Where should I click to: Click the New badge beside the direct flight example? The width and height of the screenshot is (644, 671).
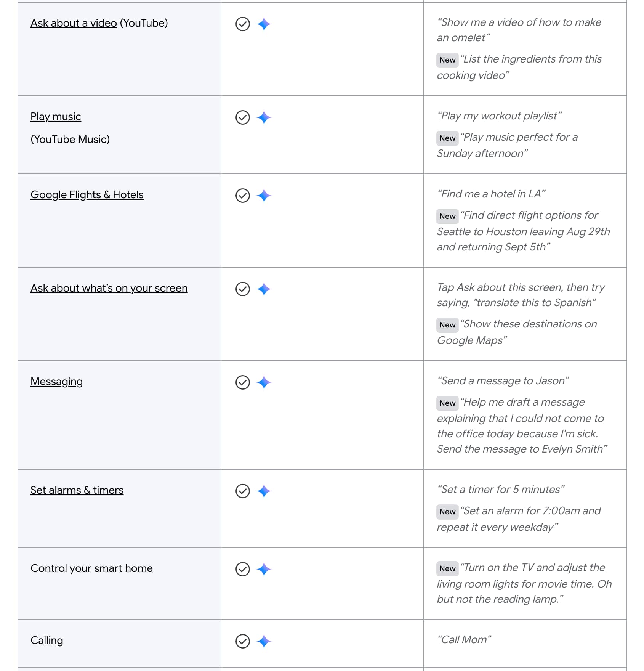[447, 216]
